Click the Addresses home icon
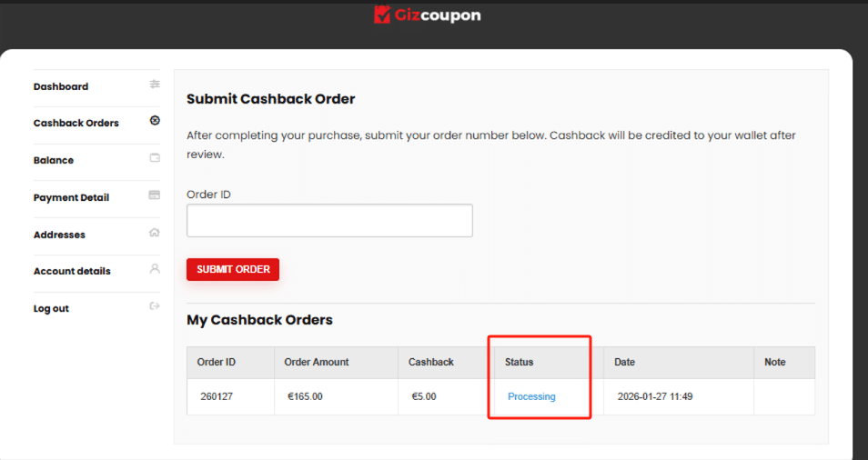Image resolution: width=868 pixels, height=460 pixels. [155, 233]
